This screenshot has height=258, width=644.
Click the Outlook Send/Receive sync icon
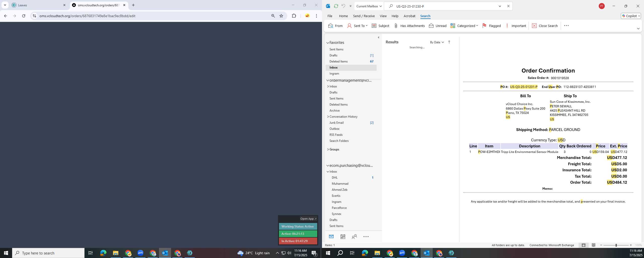[336, 6]
